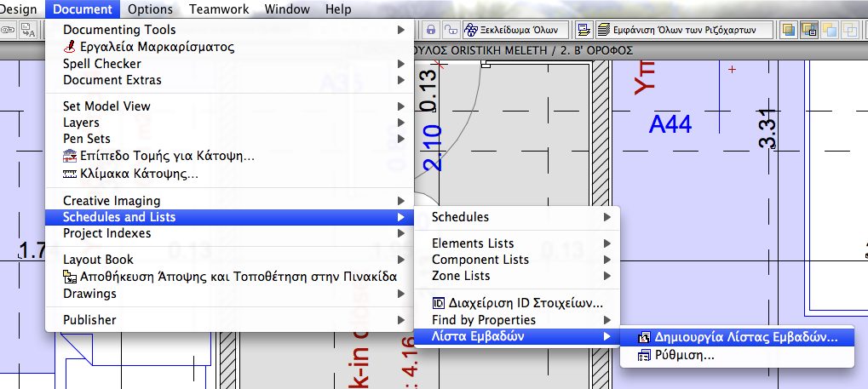
Task: Select Δημιουργία Λίστας Εμβαδών menu entry
Action: 738,337
